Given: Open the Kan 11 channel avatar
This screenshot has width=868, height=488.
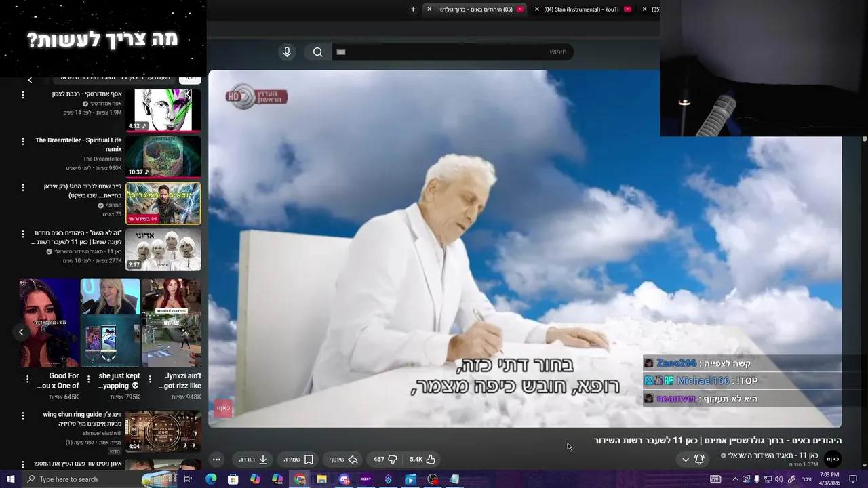Looking at the screenshot, I should pyautogui.click(x=833, y=459).
